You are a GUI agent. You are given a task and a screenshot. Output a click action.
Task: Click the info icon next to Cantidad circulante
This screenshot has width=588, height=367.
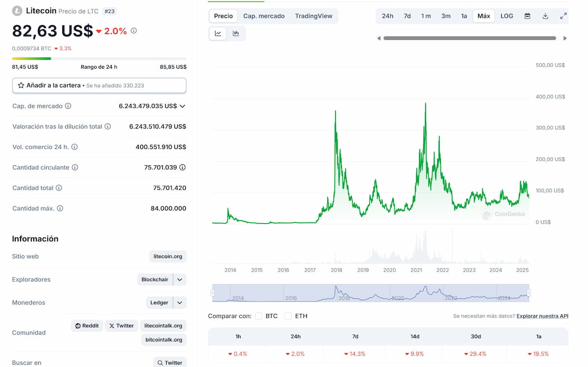74,167
